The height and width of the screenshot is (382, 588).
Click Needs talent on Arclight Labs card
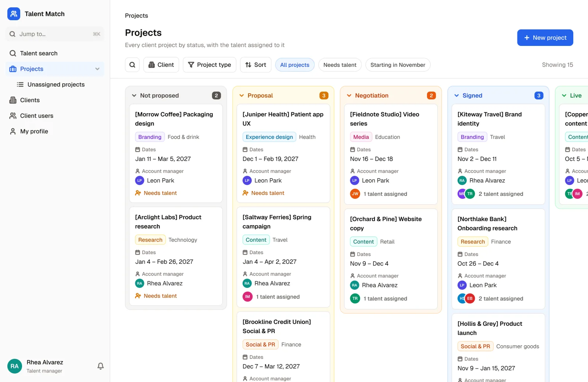156,296
